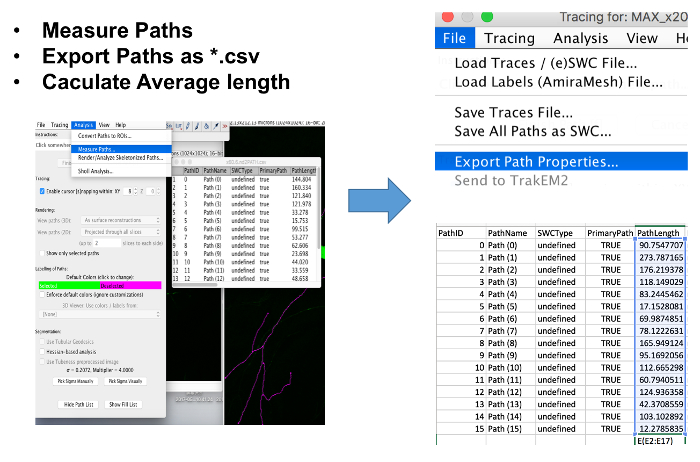Enable Show only selected paths
Screen dimensions: 700x462
click(42, 253)
